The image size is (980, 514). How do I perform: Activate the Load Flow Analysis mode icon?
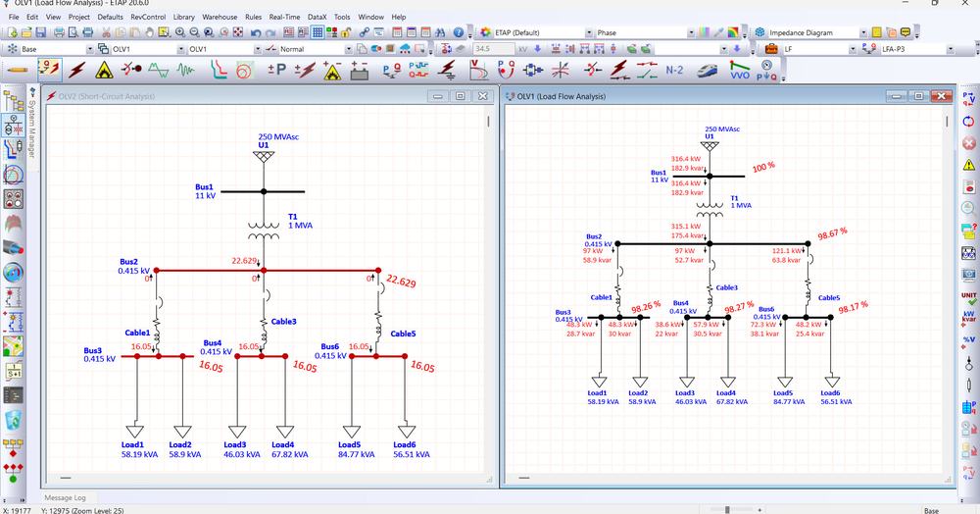pyautogui.click(x=49, y=70)
